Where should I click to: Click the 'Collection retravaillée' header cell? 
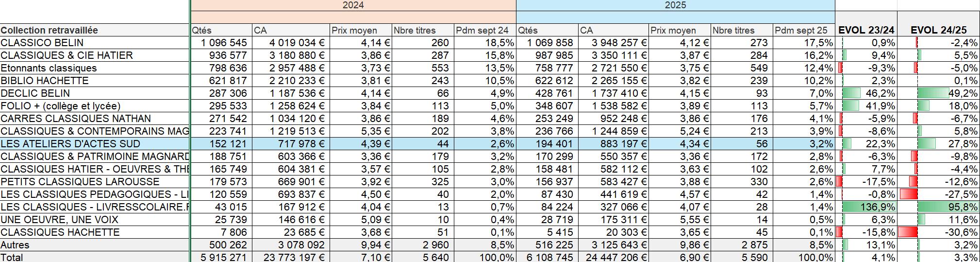95,30
